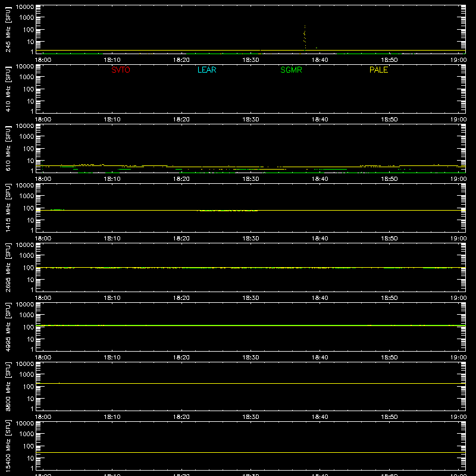This screenshot has height=476, width=476.
Task: Click the 1000 tick value of 8800 MHz axis
Action: (x=27, y=375)
